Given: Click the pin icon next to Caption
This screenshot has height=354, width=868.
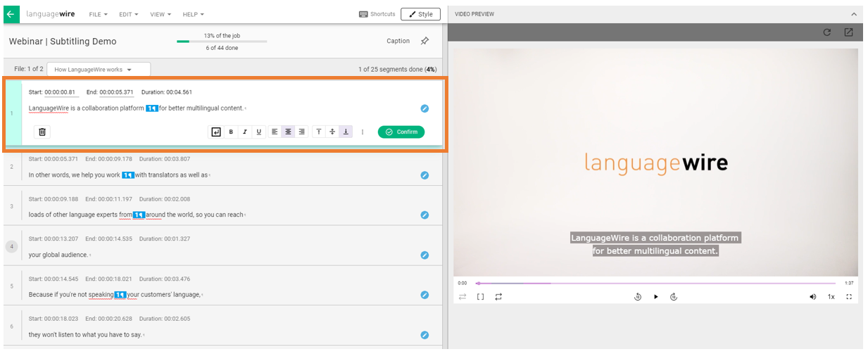Looking at the screenshot, I should [424, 41].
